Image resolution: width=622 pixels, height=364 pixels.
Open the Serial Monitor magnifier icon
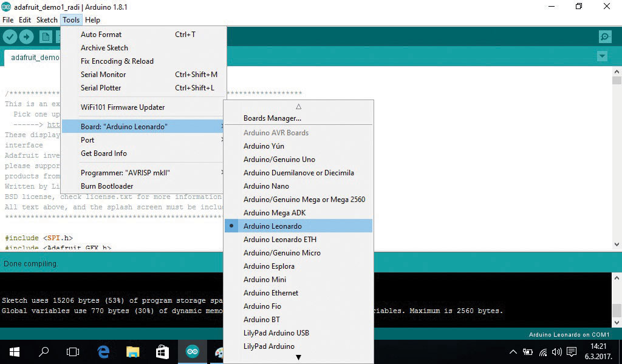(x=605, y=37)
